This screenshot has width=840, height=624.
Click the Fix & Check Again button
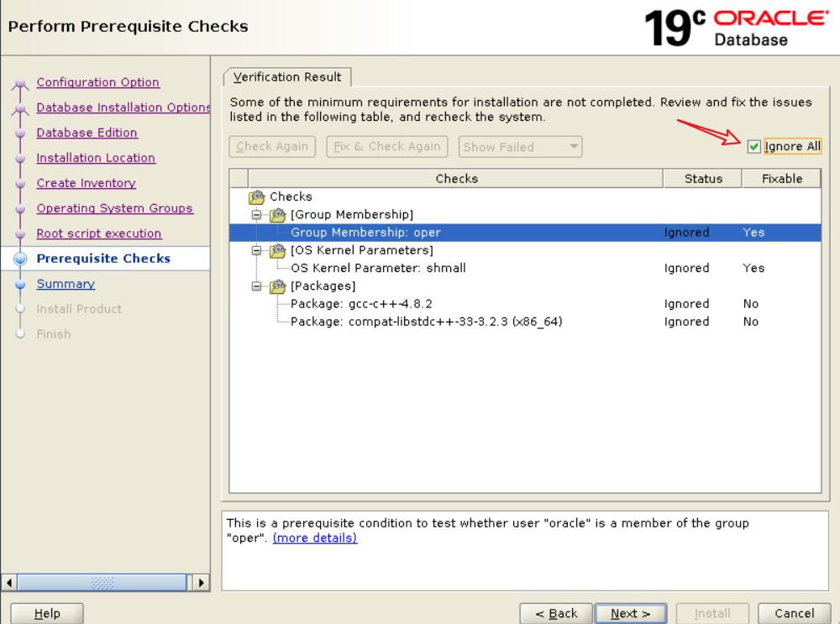[386, 147]
